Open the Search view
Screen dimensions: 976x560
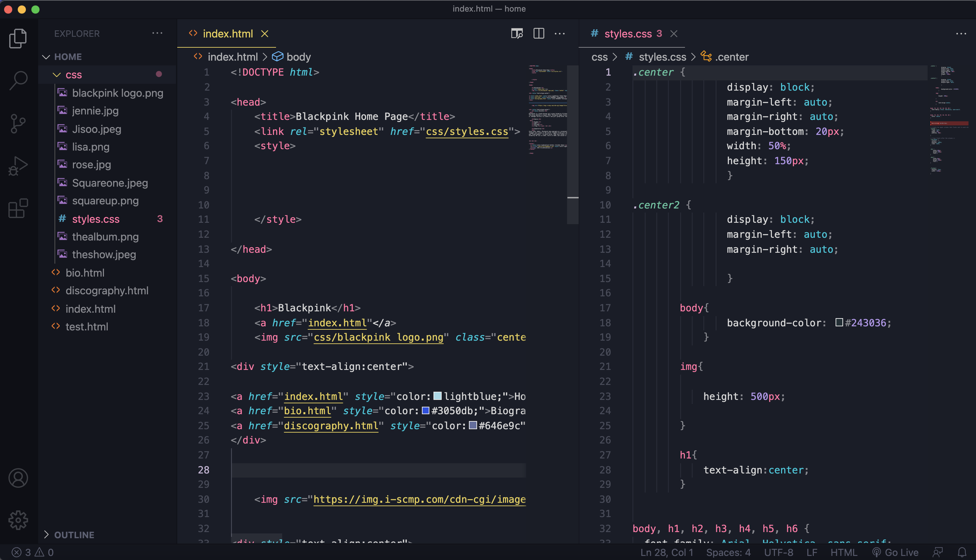pyautogui.click(x=18, y=81)
